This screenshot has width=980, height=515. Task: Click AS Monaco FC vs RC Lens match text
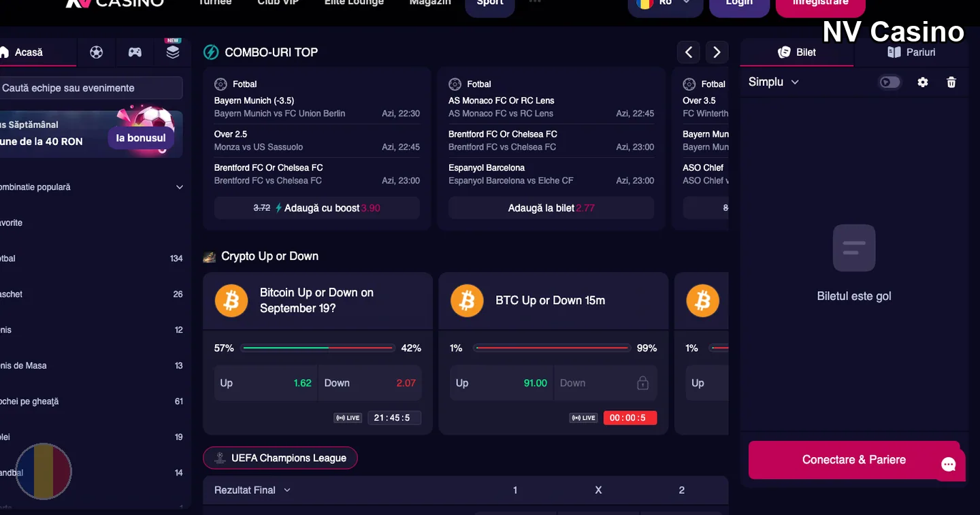pyautogui.click(x=501, y=114)
